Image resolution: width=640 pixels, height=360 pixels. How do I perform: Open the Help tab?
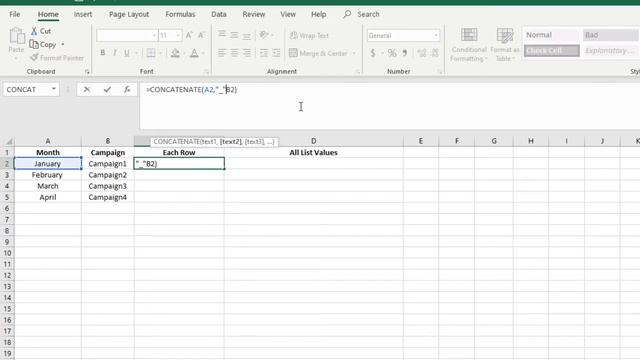tap(318, 14)
